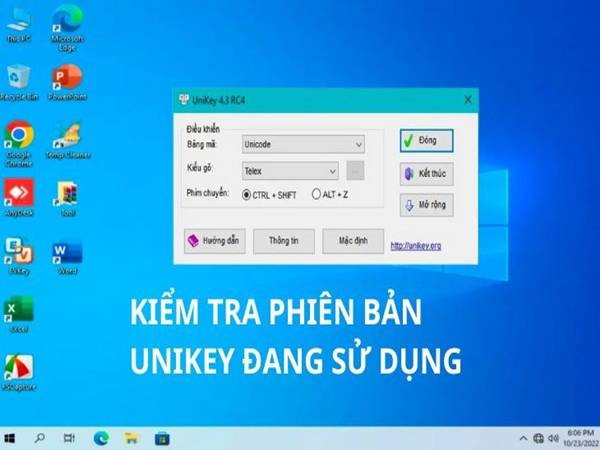
Task: Launch Excel from desktop
Action: (18, 314)
